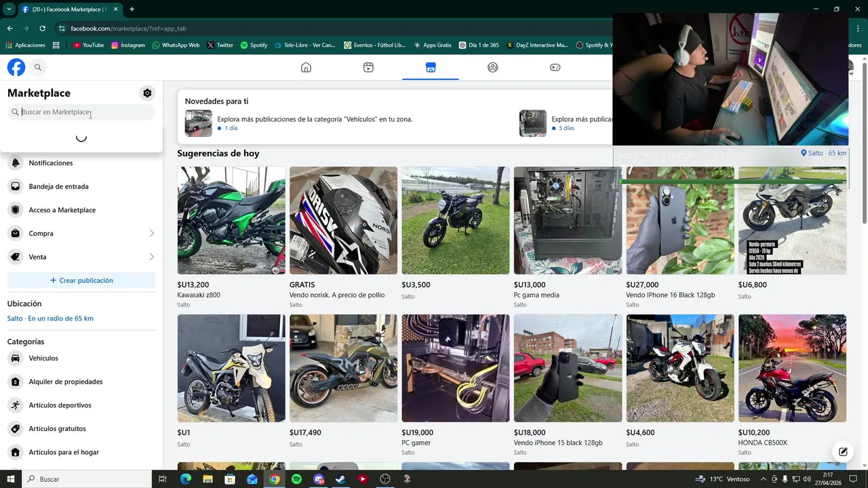This screenshot has width=868, height=488.
Task: Open Marketplace settings gear icon
Action: [x=147, y=93]
